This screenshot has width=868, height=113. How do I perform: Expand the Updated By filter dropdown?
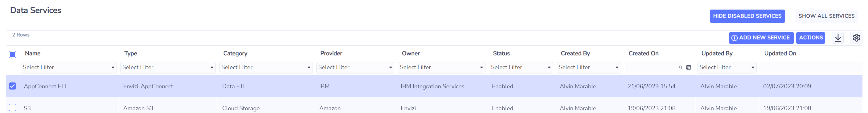point(727,68)
